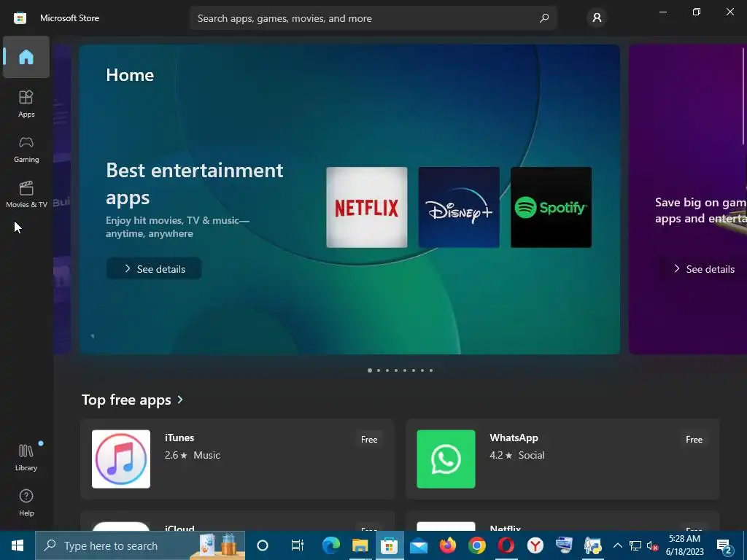Click the Free button for iTunes
747x560 pixels.
[x=369, y=440]
